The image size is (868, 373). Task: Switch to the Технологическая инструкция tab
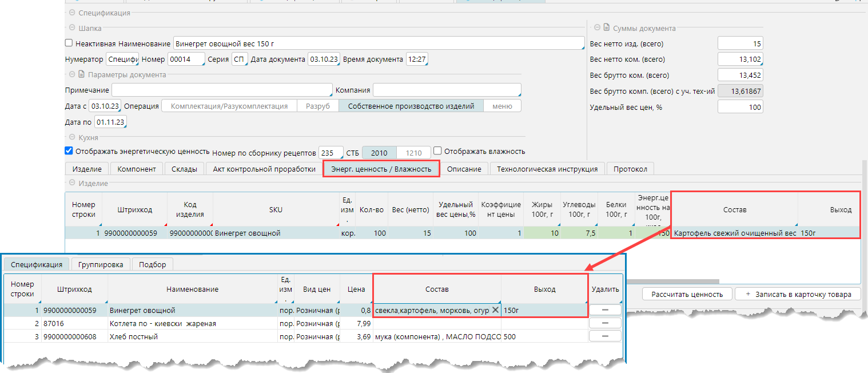(x=547, y=169)
